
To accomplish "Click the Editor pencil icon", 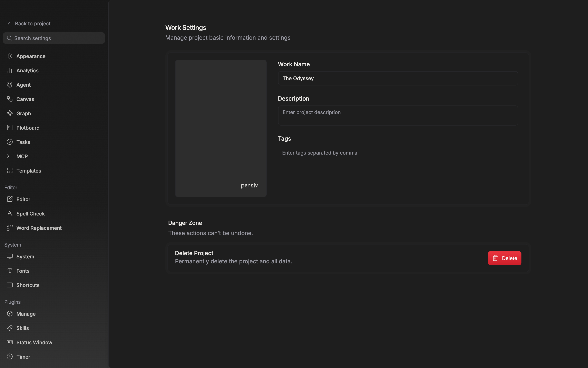I will coord(10,199).
